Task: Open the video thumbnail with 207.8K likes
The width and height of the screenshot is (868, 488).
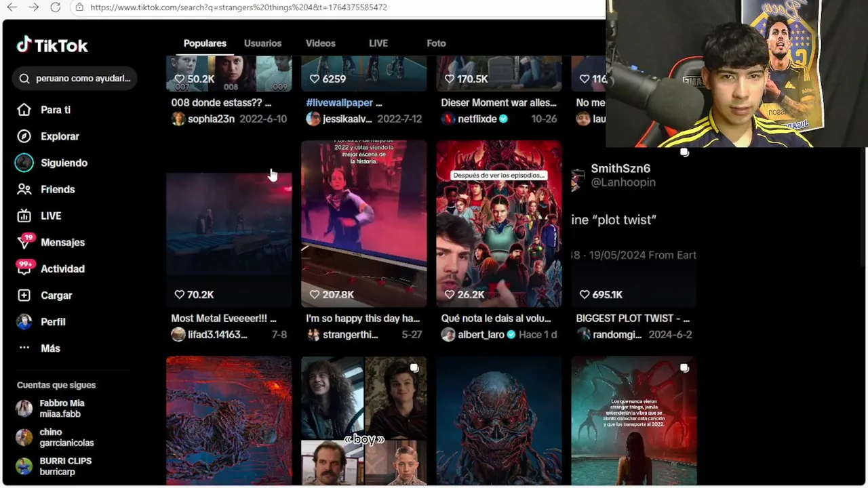Action: tap(364, 224)
